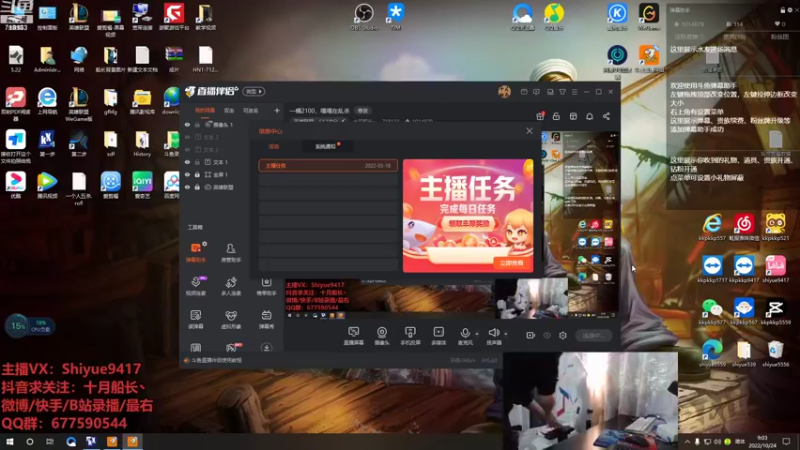Expand speaker options arrow

pyautogui.click(x=506, y=334)
